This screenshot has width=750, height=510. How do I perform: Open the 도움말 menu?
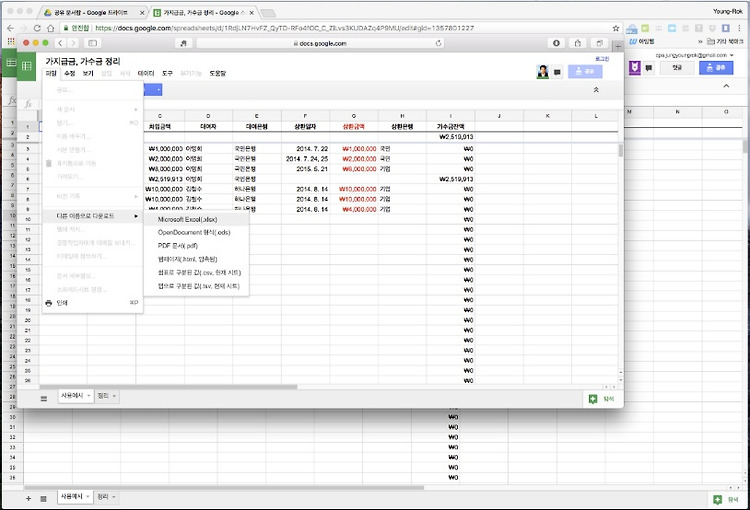point(218,73)
